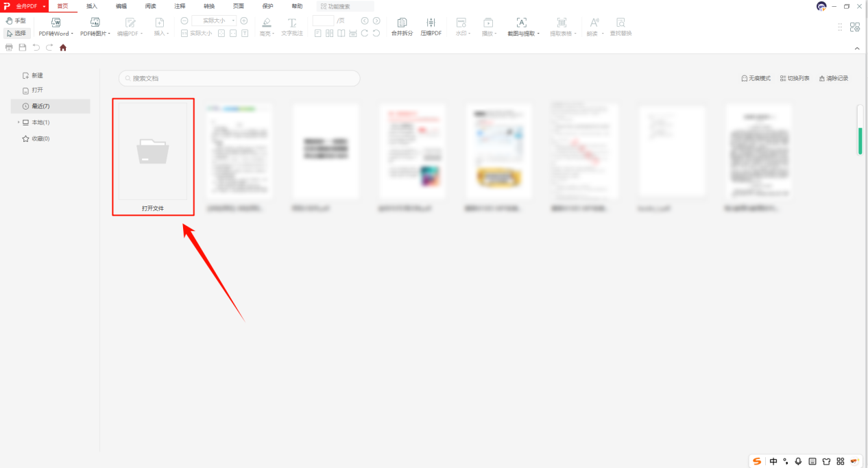Click the save icon in quick access bar
The height and width of the screenshot is (468, 868).
tap(23, 48)
